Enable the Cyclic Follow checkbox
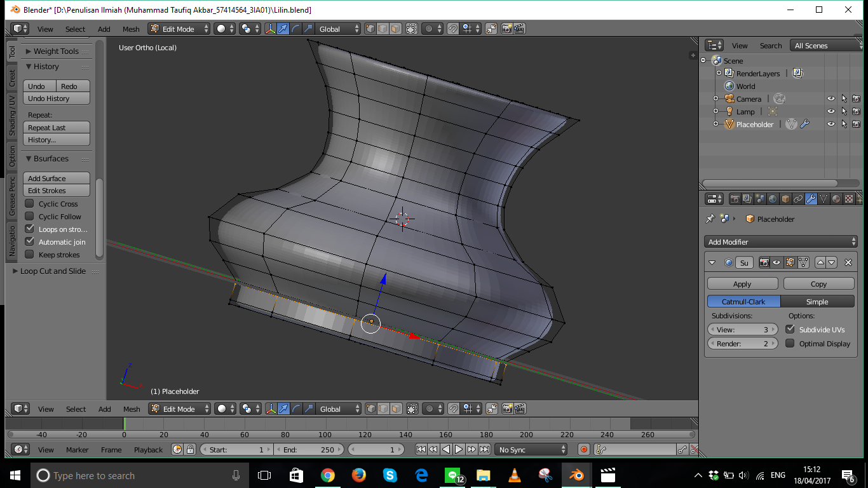The height and width of the screenshot is (488, 868). click(29, 216)
